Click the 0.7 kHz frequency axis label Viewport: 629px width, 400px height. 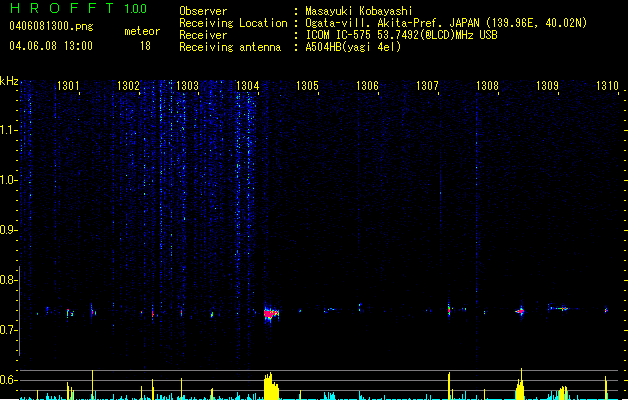tap(8, 330)
